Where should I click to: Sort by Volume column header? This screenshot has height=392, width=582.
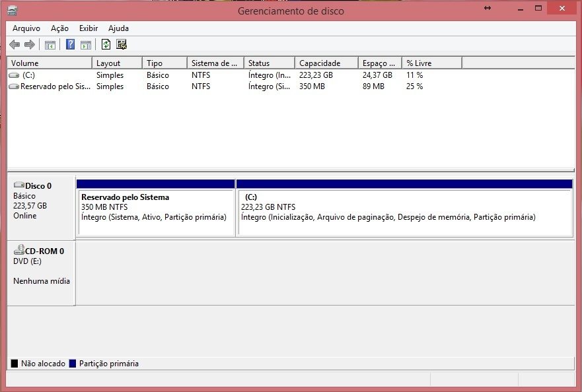pyautogui.click(x=50, y=63)
